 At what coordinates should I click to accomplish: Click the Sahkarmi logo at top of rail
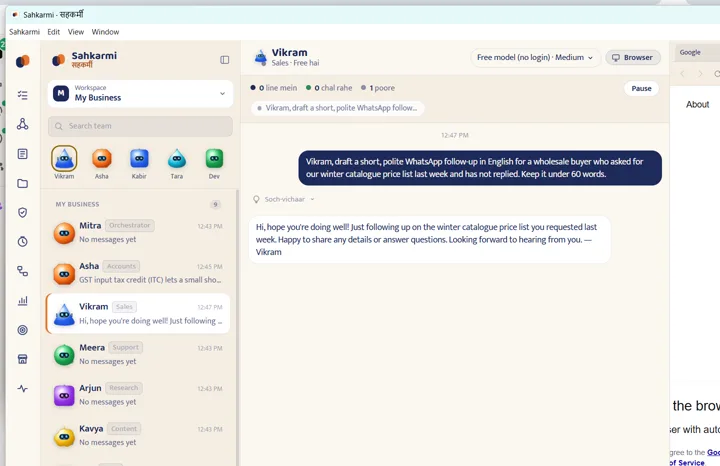22,61
